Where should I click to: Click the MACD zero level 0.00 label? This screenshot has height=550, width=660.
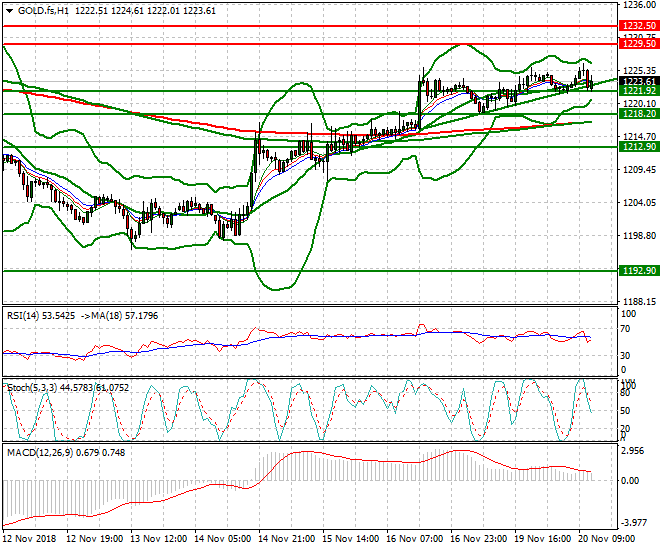(x=630, y=481)
